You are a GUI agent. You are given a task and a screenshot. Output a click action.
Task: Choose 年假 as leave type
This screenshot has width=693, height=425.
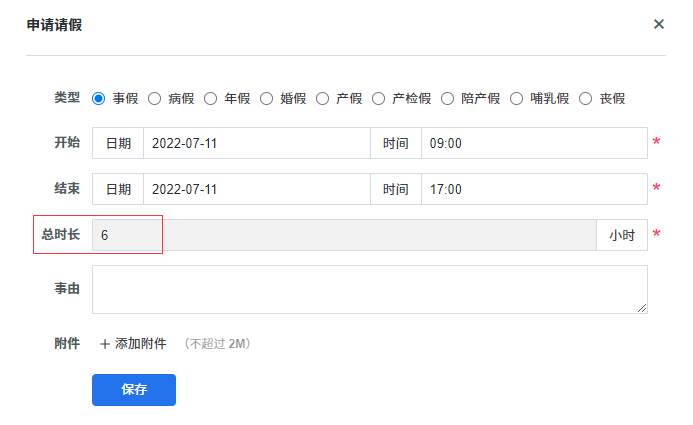(211, 98)
